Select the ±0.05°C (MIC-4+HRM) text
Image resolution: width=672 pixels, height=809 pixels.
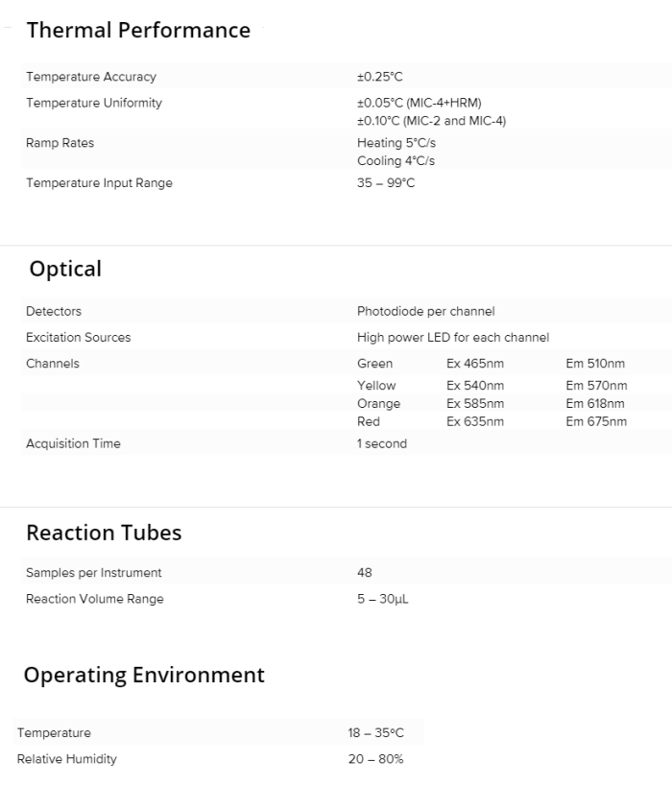coord(419,103)
